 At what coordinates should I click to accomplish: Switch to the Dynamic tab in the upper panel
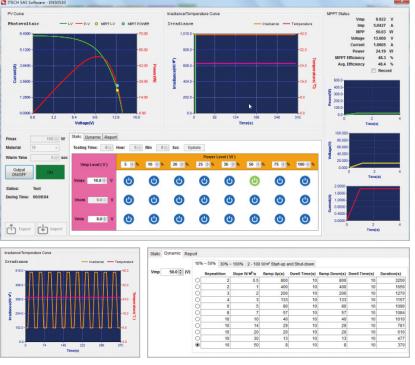coord(92,137)
